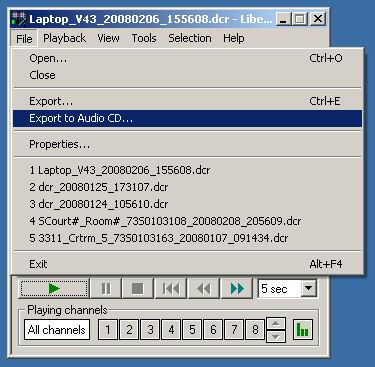Maximize the Liberty player window
Screen dimensions: 375x367
(300, 19)
